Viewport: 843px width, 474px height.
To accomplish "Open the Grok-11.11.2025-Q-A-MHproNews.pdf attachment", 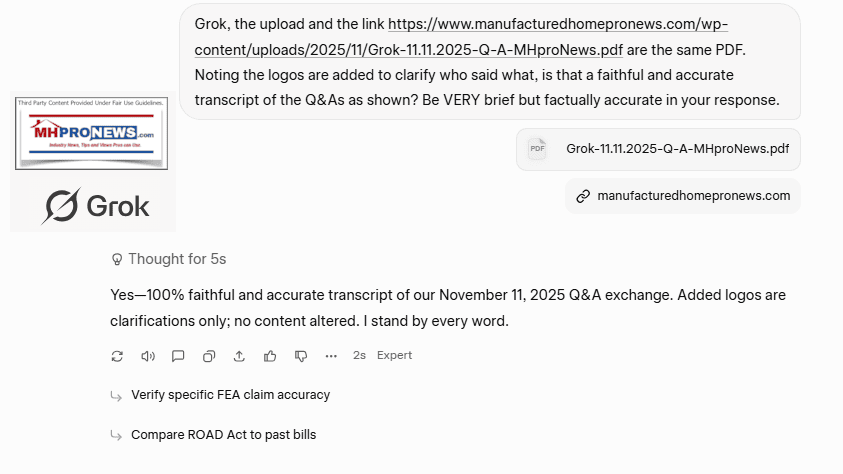I will (x=676, y=149).
